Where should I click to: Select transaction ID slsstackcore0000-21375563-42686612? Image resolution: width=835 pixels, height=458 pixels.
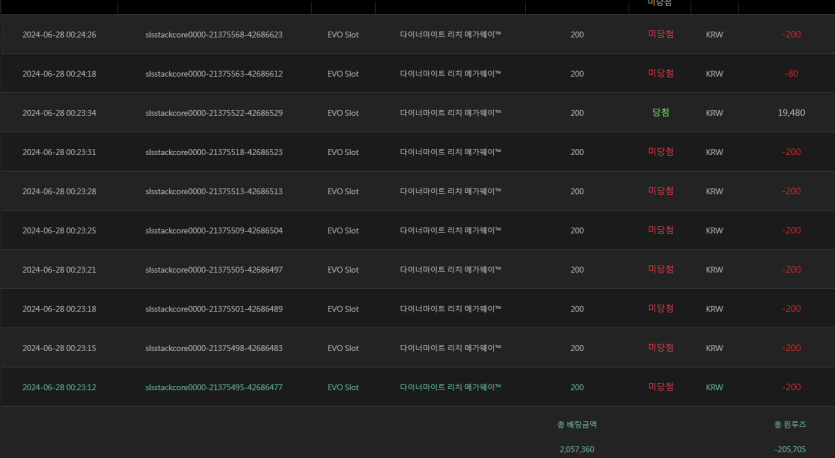coord(214,74)
